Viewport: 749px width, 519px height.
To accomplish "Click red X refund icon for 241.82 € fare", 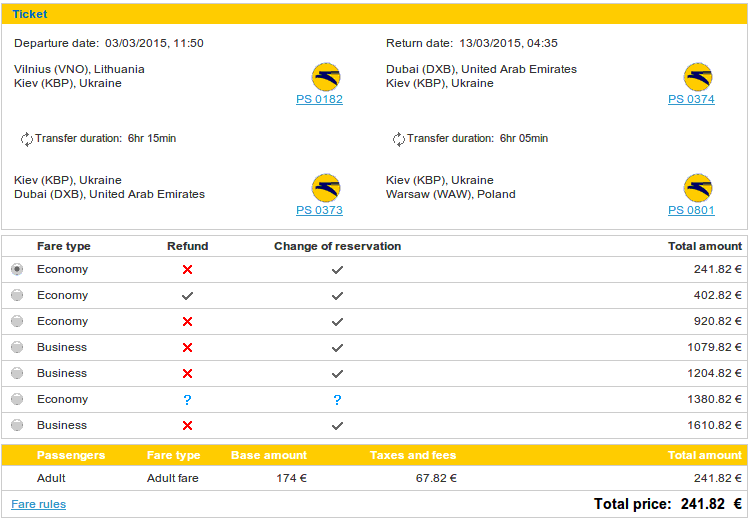I will click(x=187, y=270).
